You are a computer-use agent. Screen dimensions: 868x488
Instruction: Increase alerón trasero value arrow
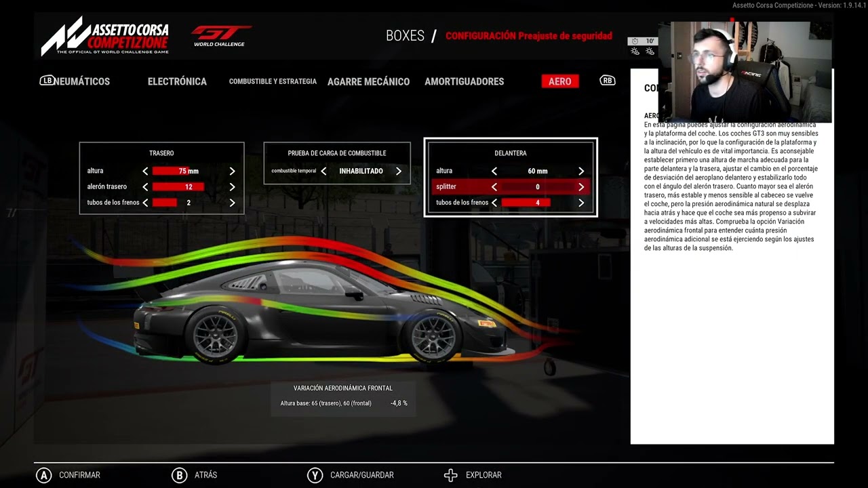coord(232,187)
